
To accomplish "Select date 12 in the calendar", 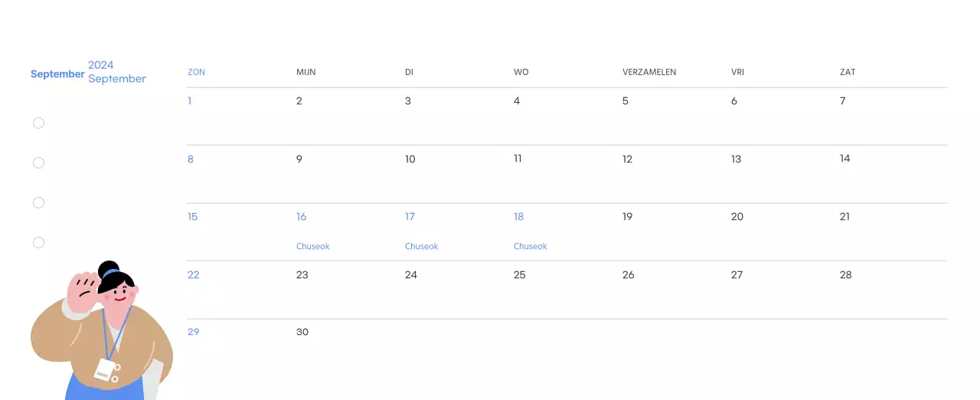I will [x=628, y=159].
